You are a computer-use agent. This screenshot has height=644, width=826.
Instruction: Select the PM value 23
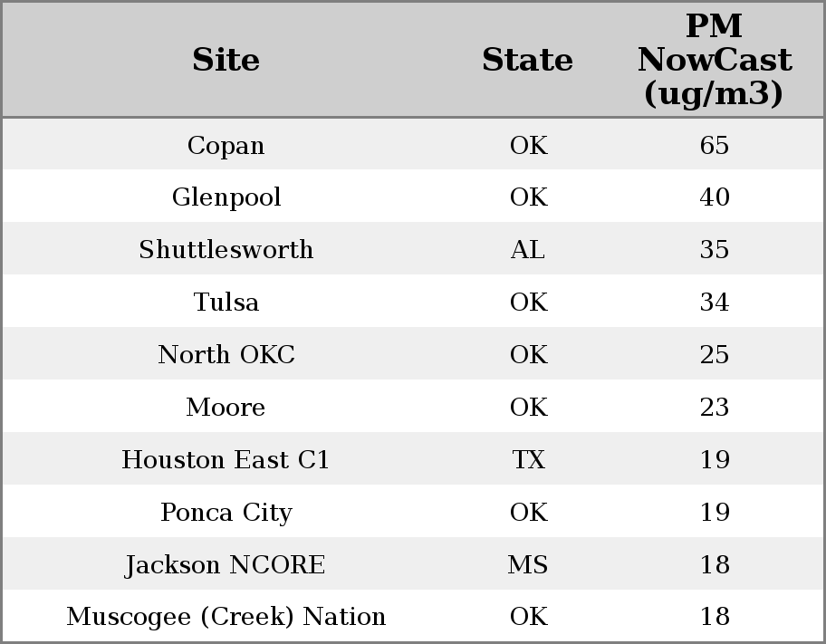(714, 407)
